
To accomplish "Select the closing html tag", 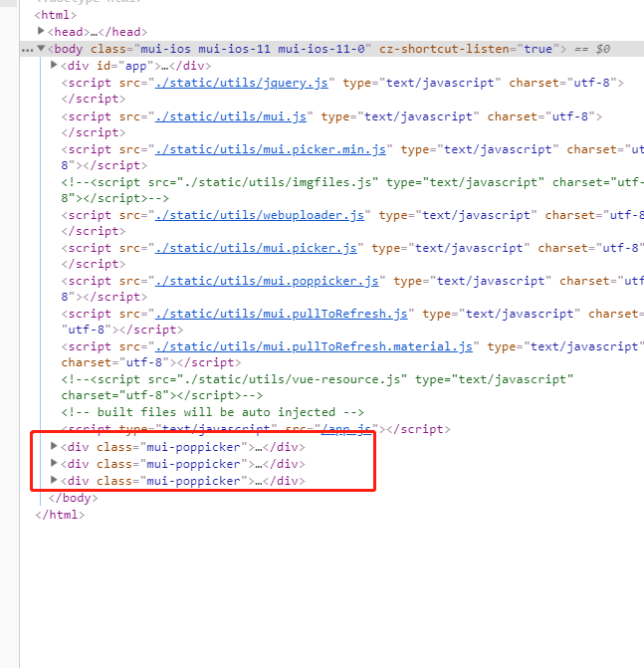I will (x=60, y=514).
